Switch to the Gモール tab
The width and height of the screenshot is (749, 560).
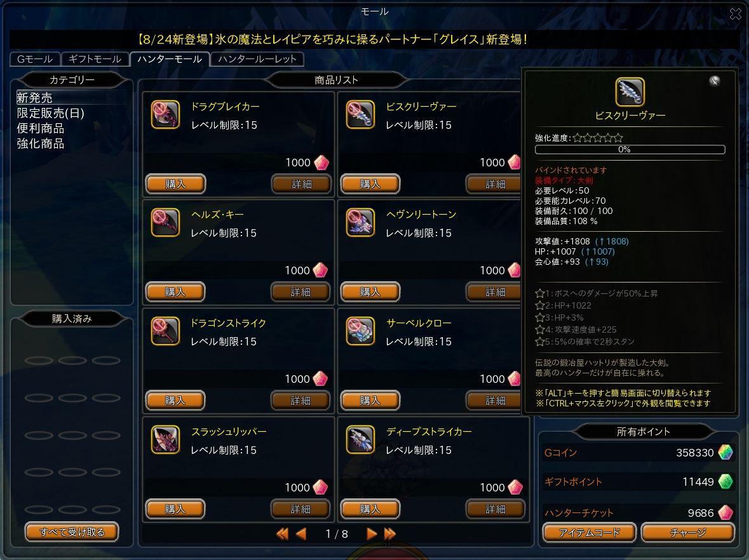pos(35,59)
